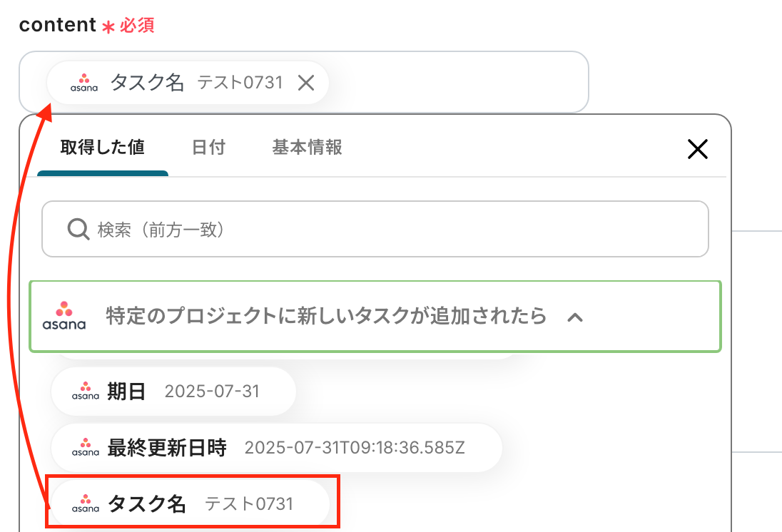Toggle the 特定のプロジェクトに新しいタスクが追加されたら header
782x532 pixels.
tap(325, 316)
